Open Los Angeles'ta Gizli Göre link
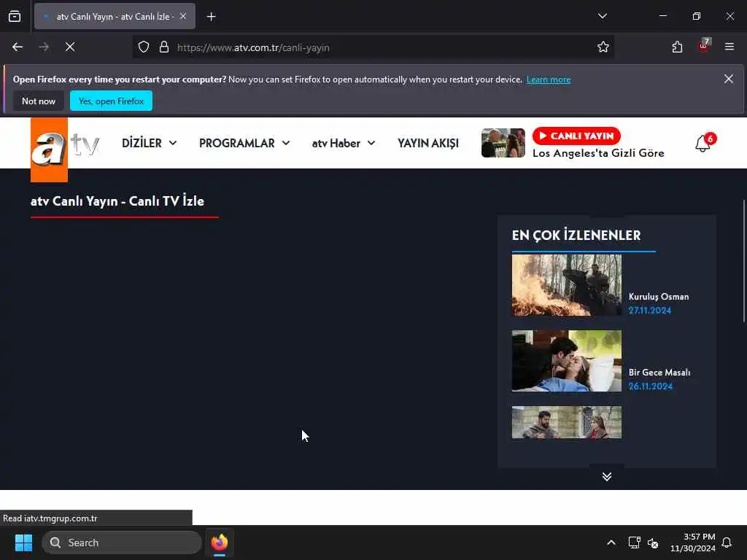Screen dimensions: 747x560 click(598, 153)
